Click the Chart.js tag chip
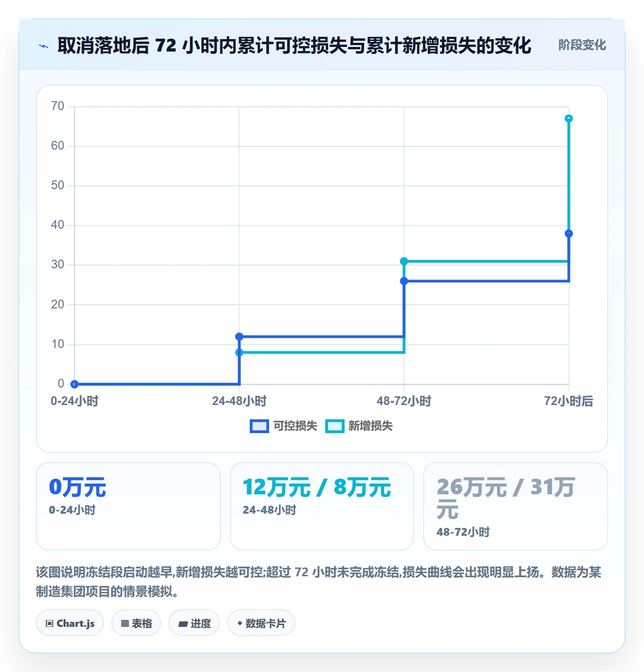 coord(70,623)
